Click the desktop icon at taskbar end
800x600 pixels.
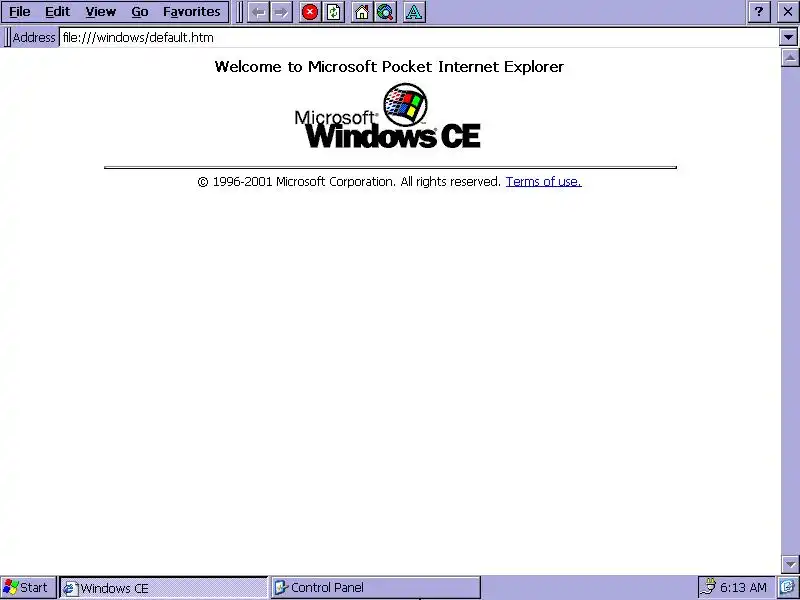click(x=788, y=588)
